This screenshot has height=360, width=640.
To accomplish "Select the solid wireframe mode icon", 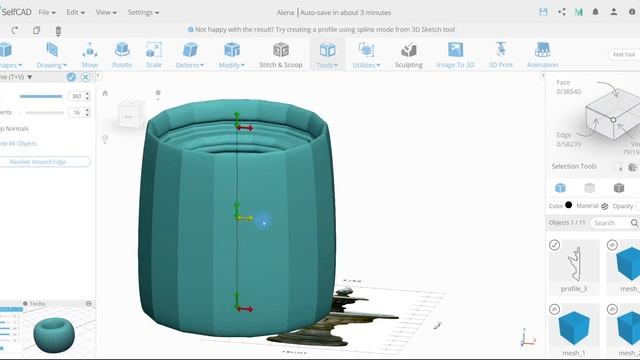I will coord(619,188).
